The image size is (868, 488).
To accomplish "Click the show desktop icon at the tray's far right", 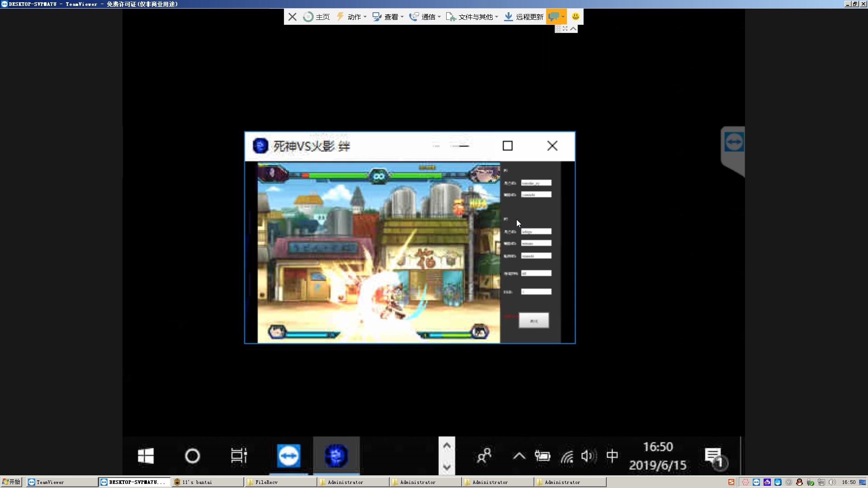I will pyautogui.click(x=863, y=482).
